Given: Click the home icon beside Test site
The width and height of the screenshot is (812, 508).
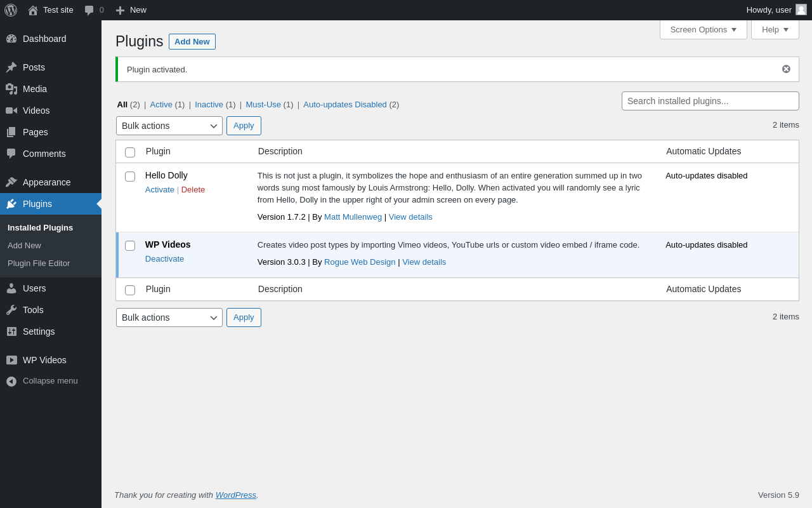Looking at the screenshot, I should 33,10.
